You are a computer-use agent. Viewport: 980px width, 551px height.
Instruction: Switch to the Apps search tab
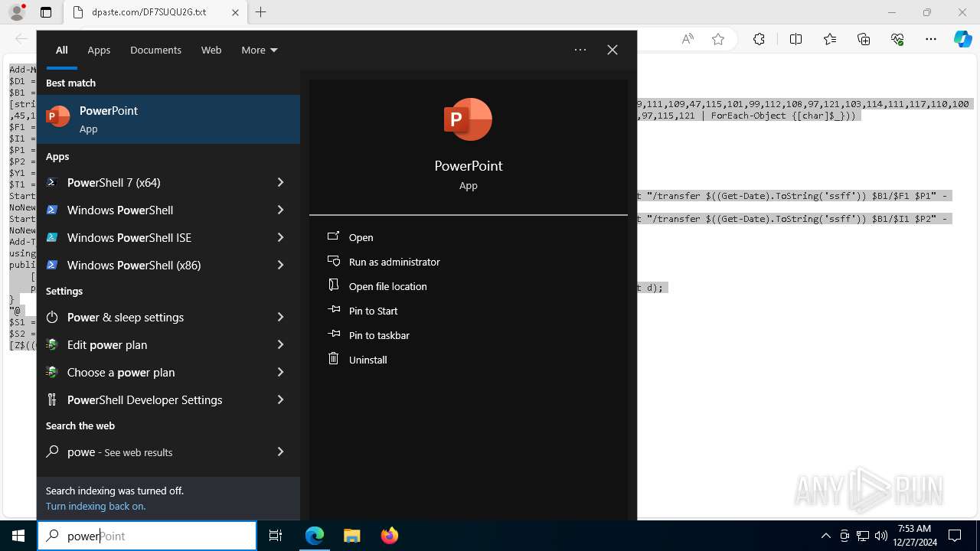[x=99, y=50]
